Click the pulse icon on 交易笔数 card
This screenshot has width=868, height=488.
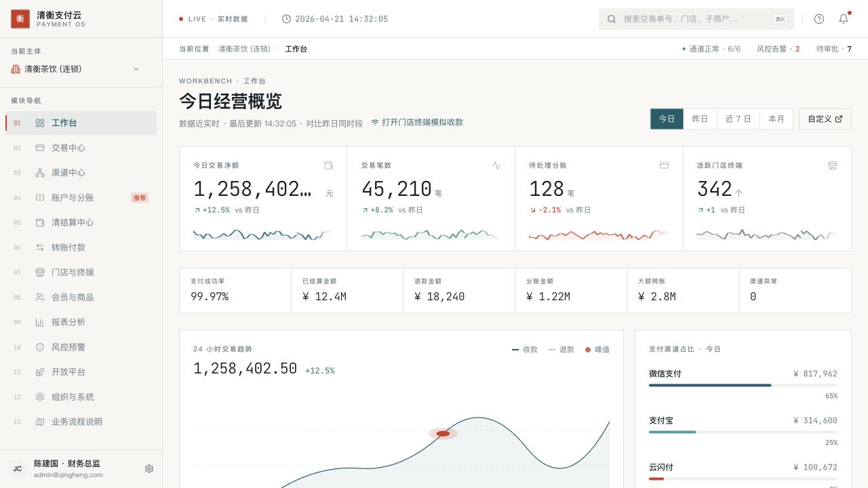[x=496, y=165]
